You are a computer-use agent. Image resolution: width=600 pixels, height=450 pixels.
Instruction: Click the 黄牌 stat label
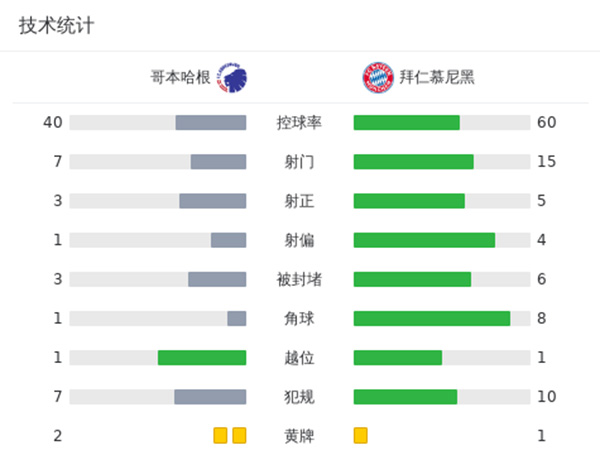[299, 436]
